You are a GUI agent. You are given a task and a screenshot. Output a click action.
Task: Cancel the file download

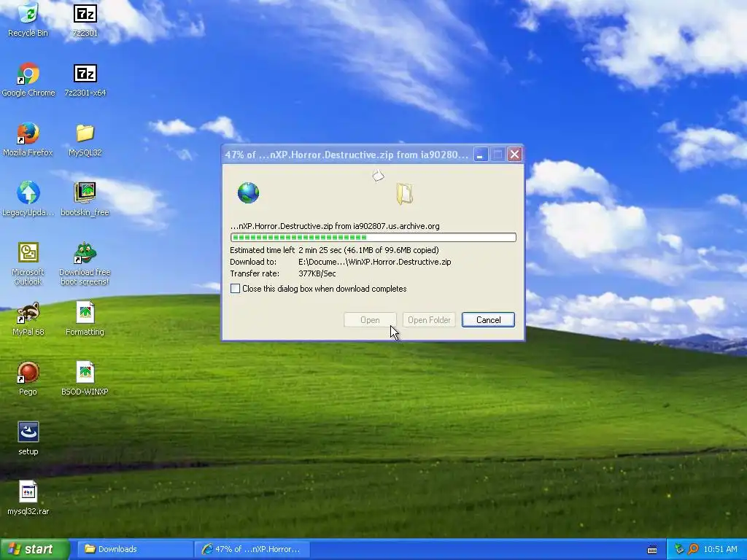pos(488,320)
